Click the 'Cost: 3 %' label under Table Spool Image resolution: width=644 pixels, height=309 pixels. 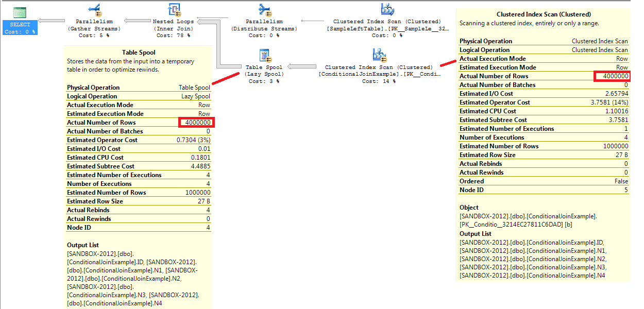(264, 81)
